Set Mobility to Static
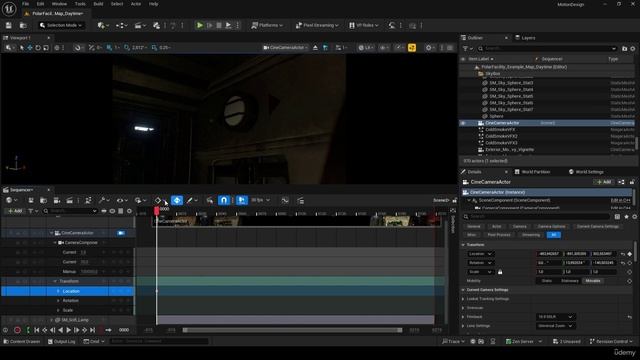Screen dimensions: 640x360 point(547,281)
